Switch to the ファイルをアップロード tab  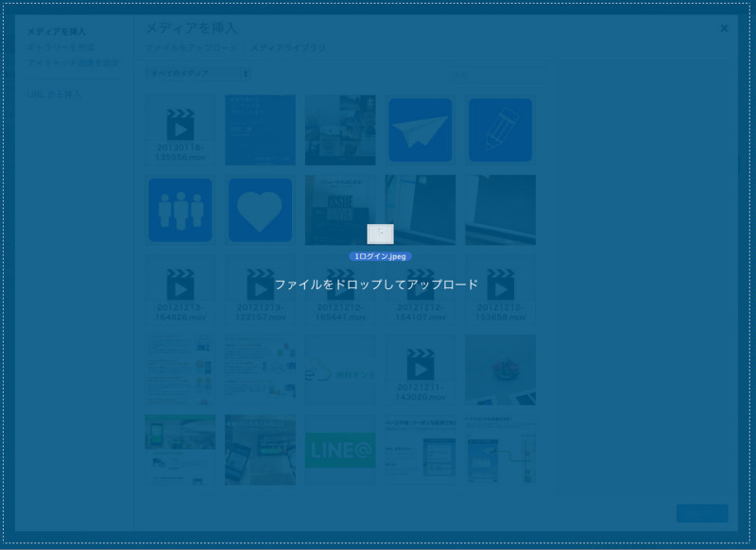(192, 47)
